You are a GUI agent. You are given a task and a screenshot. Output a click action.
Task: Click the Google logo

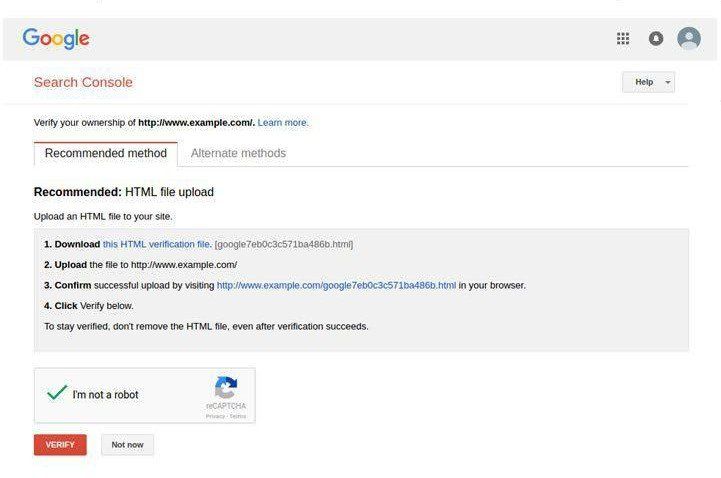point(56,39)
